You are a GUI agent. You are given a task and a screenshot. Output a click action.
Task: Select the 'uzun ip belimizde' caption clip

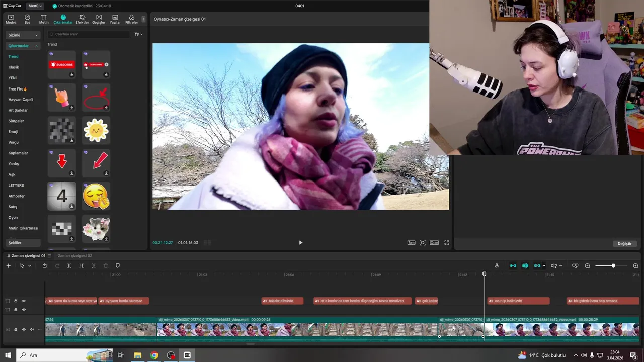coord(518,301)
